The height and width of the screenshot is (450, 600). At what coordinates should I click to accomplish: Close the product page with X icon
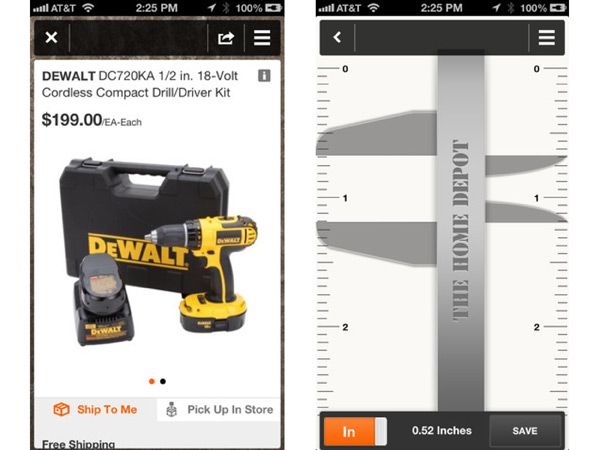(51, 38)
